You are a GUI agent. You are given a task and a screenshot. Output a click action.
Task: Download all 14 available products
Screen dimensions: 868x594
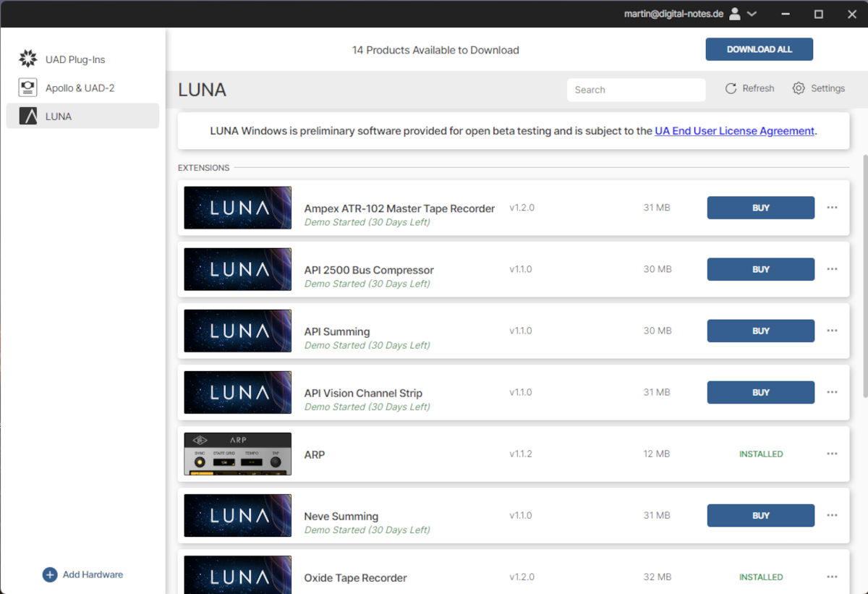[x=759, y=49]
